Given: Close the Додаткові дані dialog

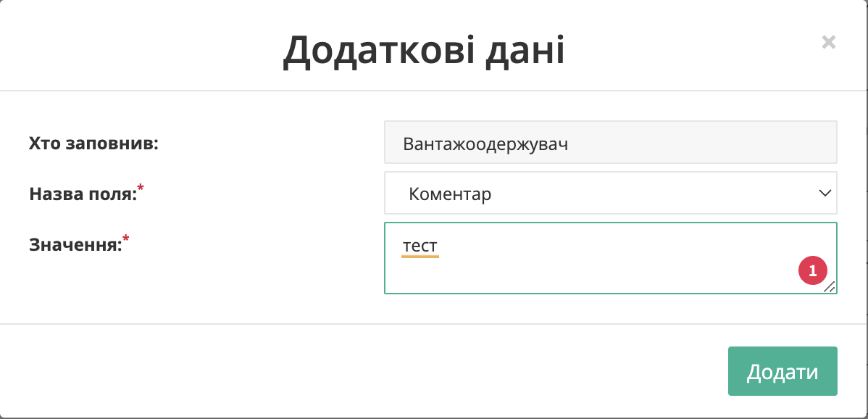Looking at the screenshot, I should (x=828, y=42).
